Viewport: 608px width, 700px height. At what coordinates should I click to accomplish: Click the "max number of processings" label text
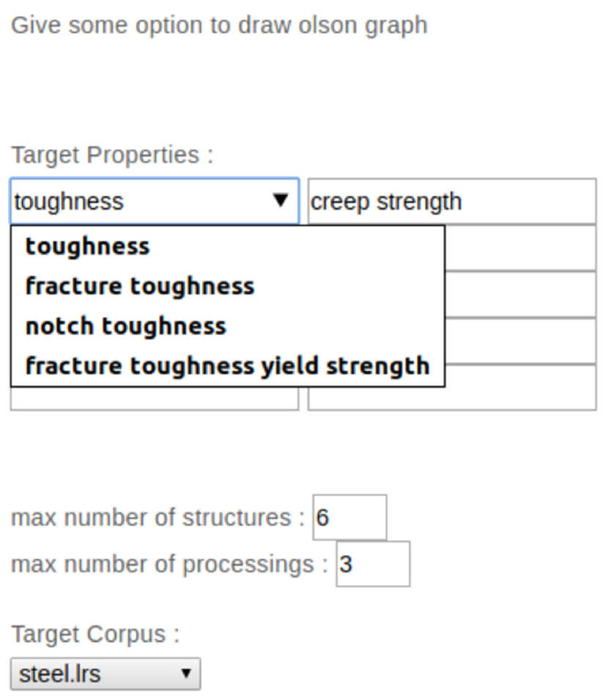click(169, 564)
